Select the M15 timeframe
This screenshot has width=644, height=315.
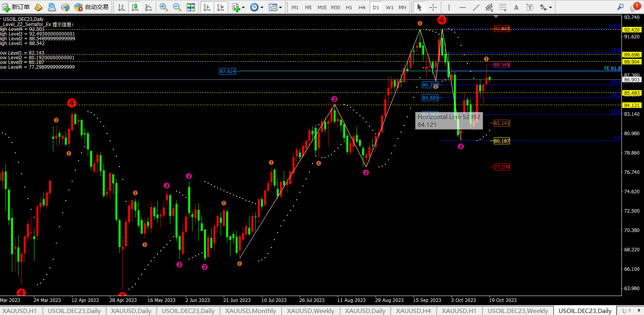322,7
